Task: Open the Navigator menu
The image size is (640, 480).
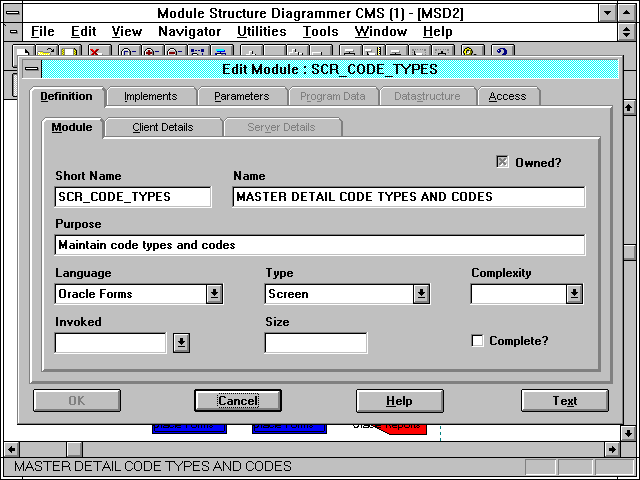Action: [191, 31]
